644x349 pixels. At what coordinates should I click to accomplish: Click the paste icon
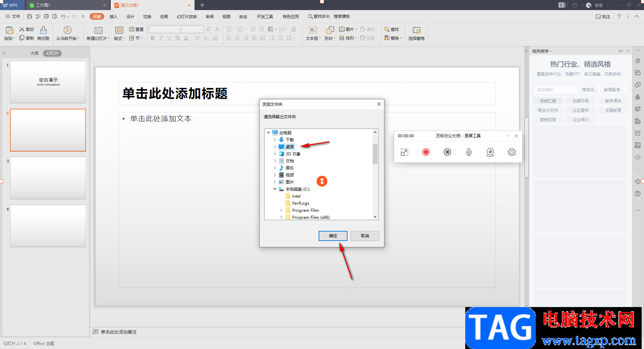click(9, 30)
